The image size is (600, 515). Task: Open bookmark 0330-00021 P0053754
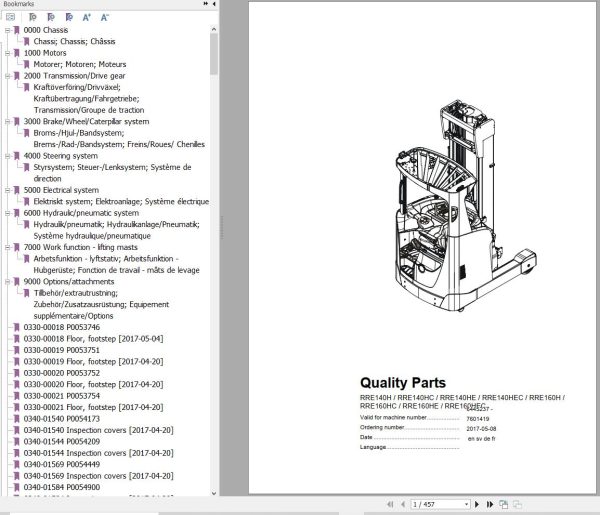tap(62, 396)
